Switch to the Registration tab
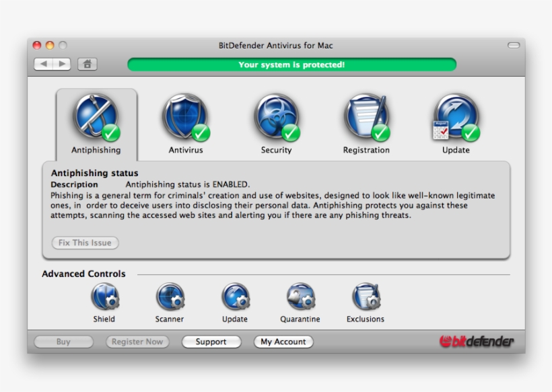This screenshot has height=392, width=552. point(366,124)
